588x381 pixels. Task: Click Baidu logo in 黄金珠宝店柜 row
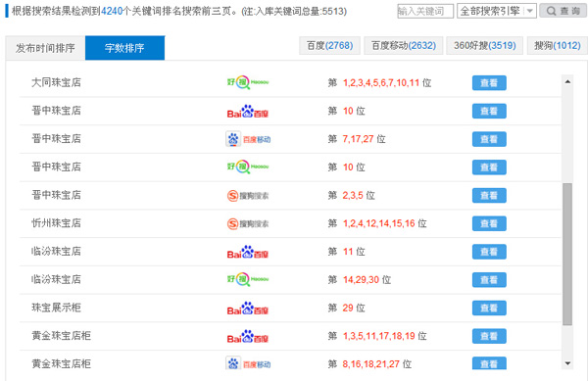tap(248, 336)
